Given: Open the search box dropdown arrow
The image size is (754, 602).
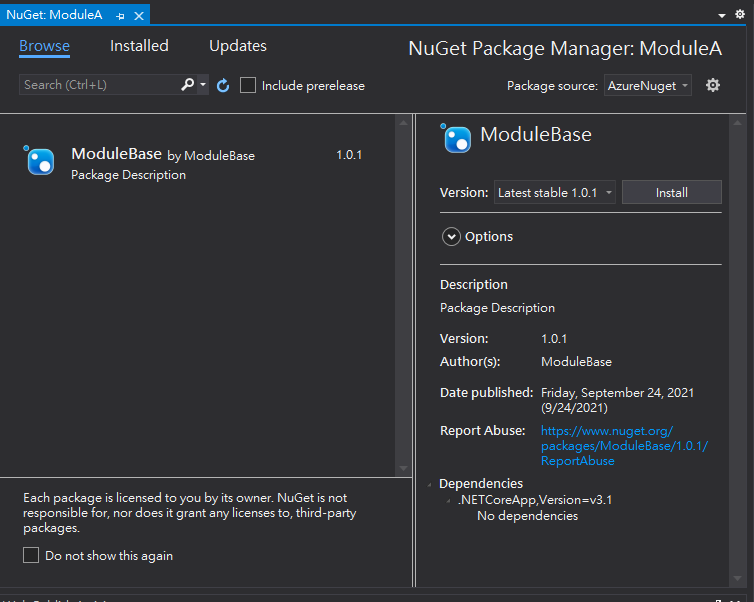Looking at the screenshot, I should click(x=203, y=85).
